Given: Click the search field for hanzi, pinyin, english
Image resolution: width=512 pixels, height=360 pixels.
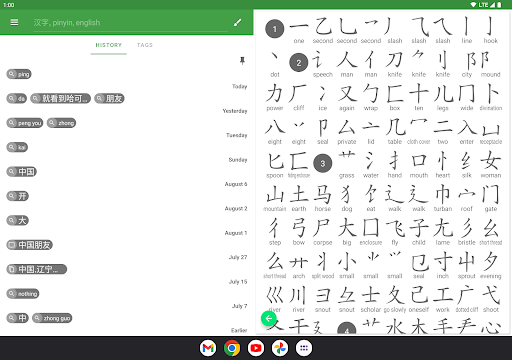Looking at the screenshot, I should (130, 23).
